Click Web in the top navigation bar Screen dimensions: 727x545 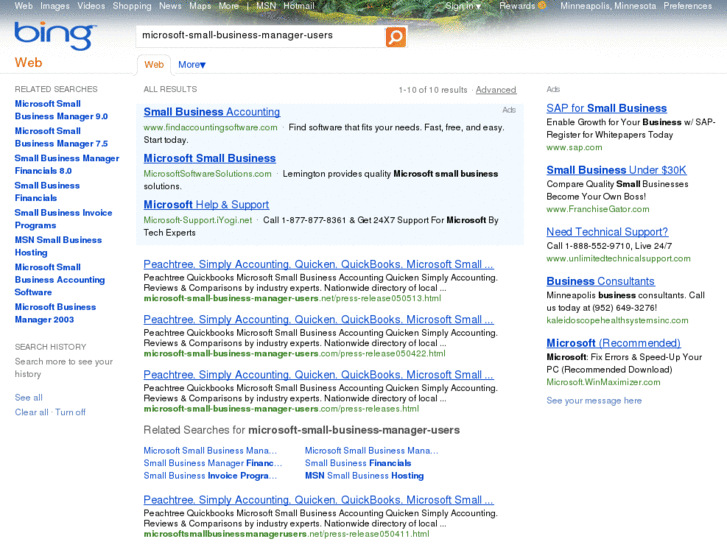pos(23,6)
